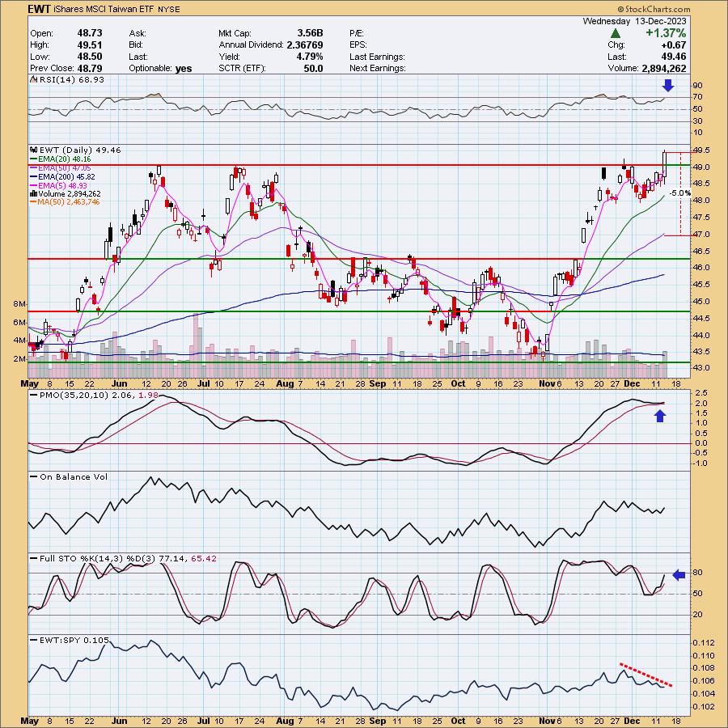Click the Last value 49.46 in header
The width and height of the screenshot is (728, 728).
(674, 57)
